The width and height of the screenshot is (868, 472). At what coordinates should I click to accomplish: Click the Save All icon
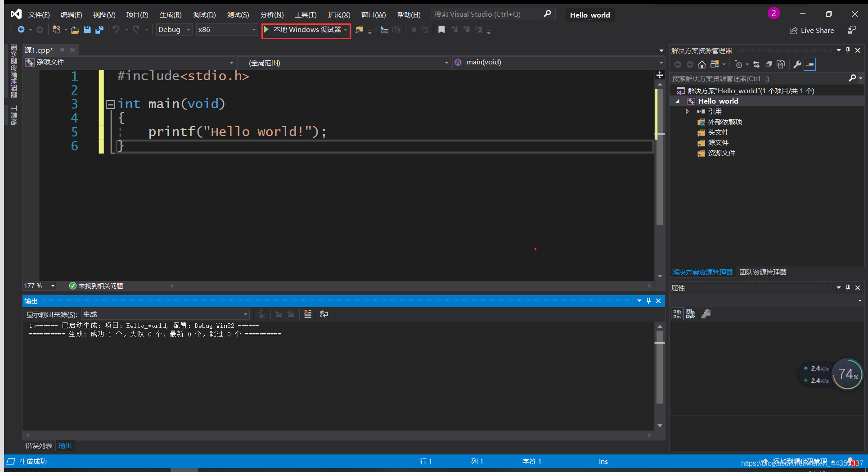[99, 30]
